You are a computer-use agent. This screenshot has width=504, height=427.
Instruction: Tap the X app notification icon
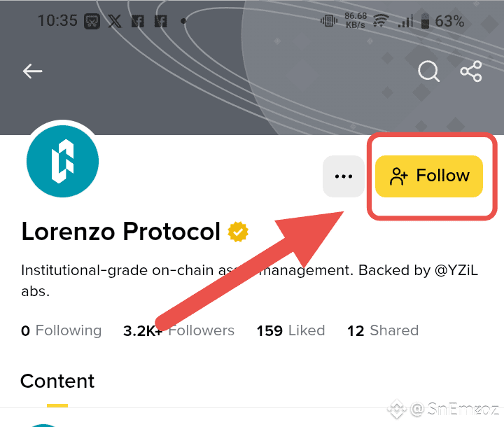tap(114, 21)
